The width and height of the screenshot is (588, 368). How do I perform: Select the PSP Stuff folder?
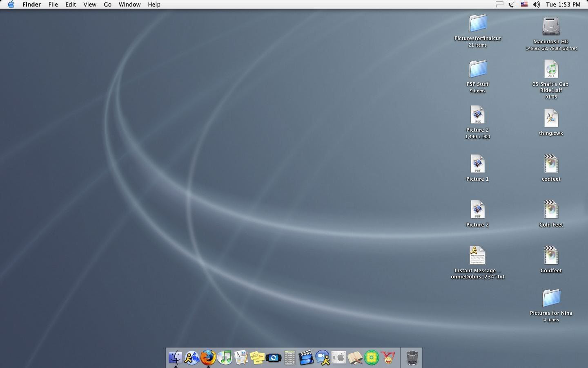coord(478,70)
